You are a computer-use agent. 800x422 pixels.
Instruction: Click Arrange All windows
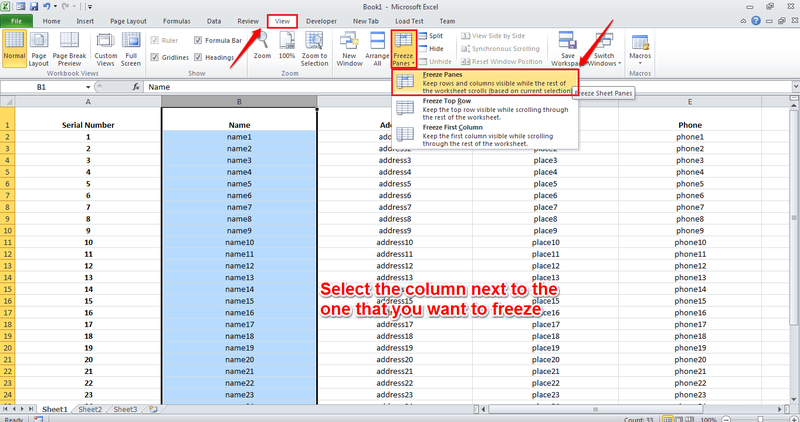pos(377,48)
